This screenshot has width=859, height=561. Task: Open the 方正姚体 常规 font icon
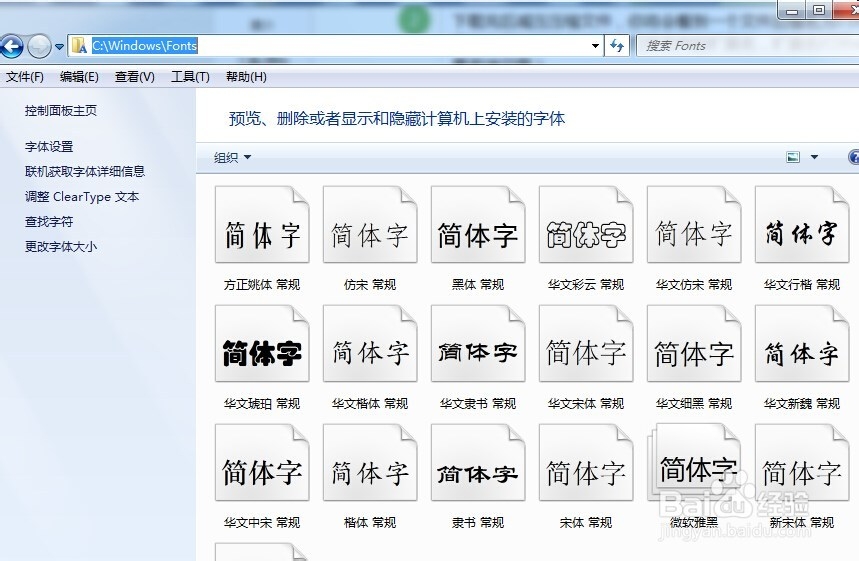[262, 225]
